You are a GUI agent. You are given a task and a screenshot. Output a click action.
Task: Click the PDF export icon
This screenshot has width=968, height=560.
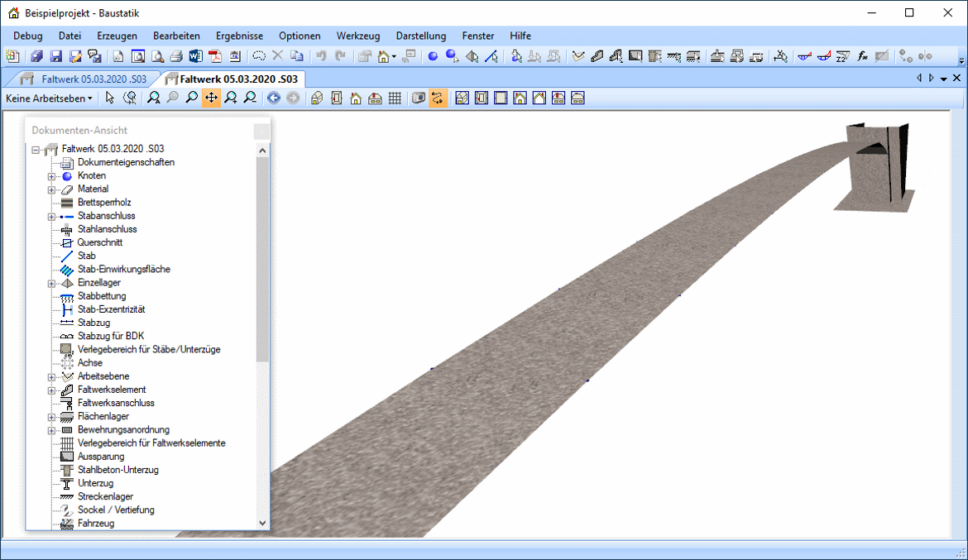coord(215,56)
